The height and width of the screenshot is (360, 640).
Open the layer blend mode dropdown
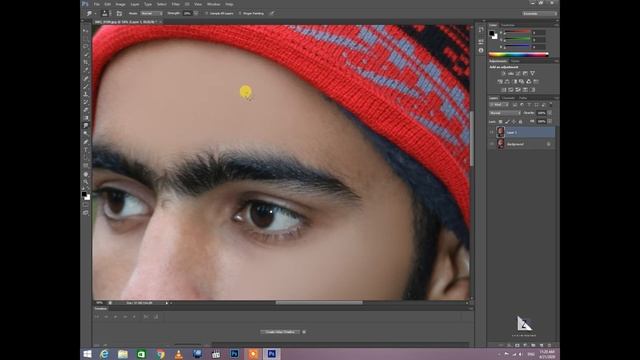coord(505,113)
